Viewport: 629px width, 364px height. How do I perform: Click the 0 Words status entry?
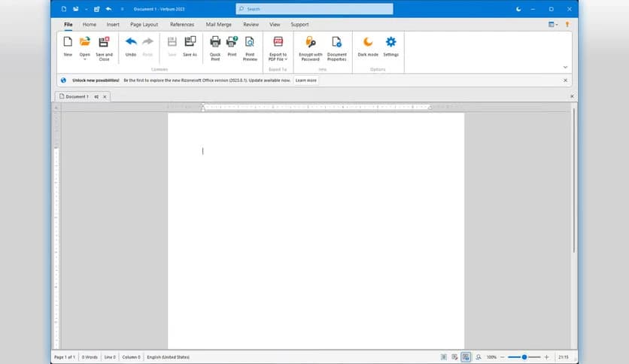(90, 356)
